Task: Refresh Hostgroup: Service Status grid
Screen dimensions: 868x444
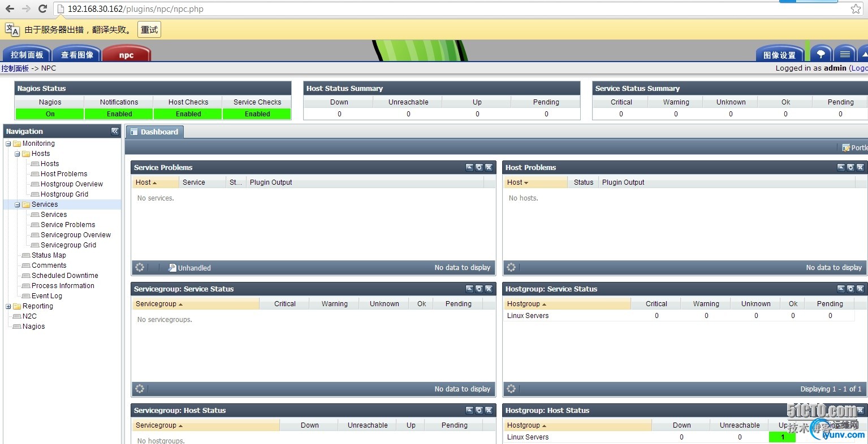Action: click(x=511, y=389)
